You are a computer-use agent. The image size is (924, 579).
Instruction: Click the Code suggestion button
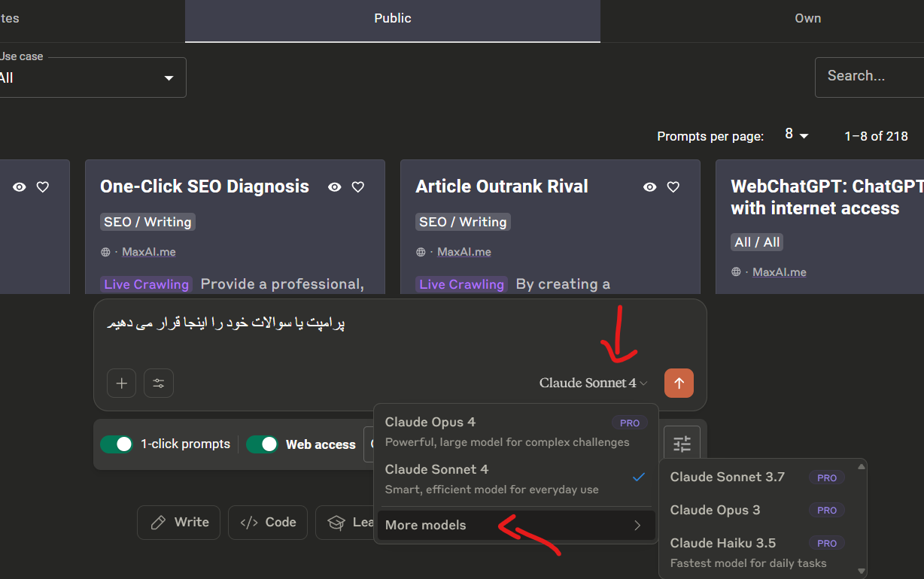(268, 522)
